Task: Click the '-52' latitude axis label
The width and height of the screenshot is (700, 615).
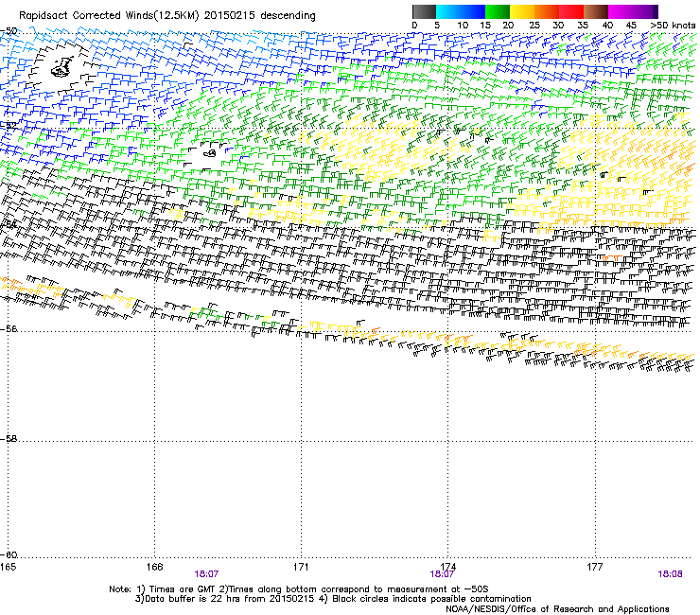Action: click(9, 126)
